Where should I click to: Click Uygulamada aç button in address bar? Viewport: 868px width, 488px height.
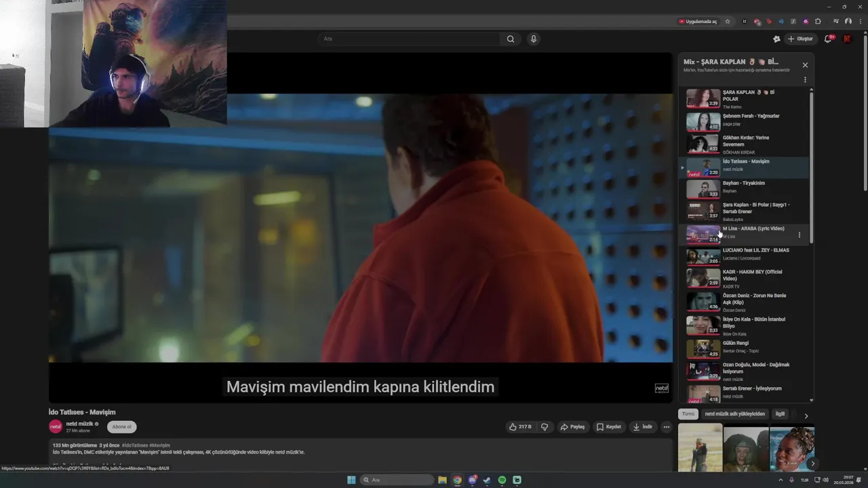click(698, 21)
